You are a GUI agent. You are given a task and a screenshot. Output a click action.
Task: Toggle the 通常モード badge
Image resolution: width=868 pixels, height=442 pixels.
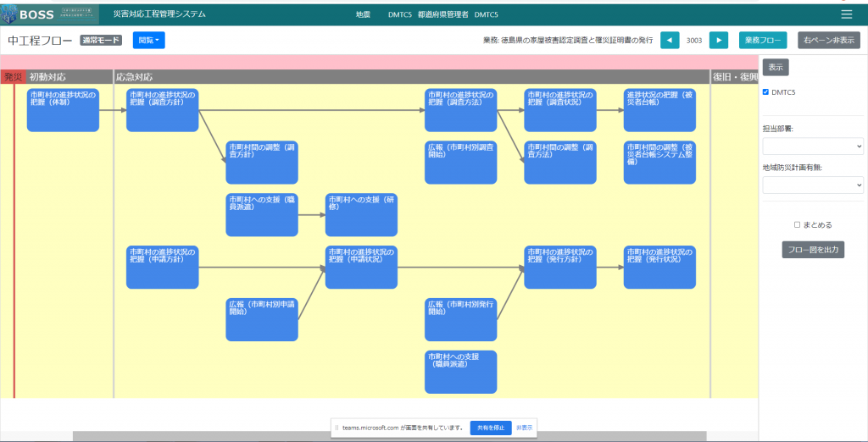pyautogui.click(x=102, y=40)
